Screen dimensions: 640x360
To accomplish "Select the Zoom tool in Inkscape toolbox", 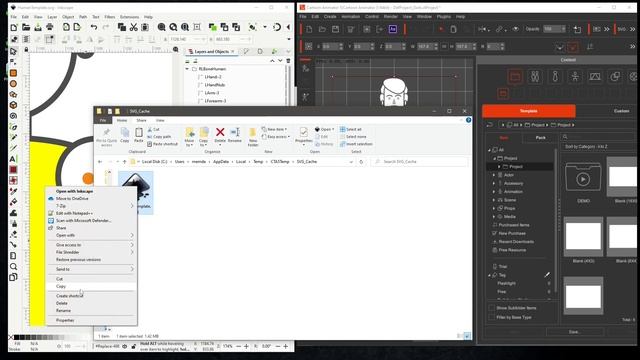I will pos(13,267).
